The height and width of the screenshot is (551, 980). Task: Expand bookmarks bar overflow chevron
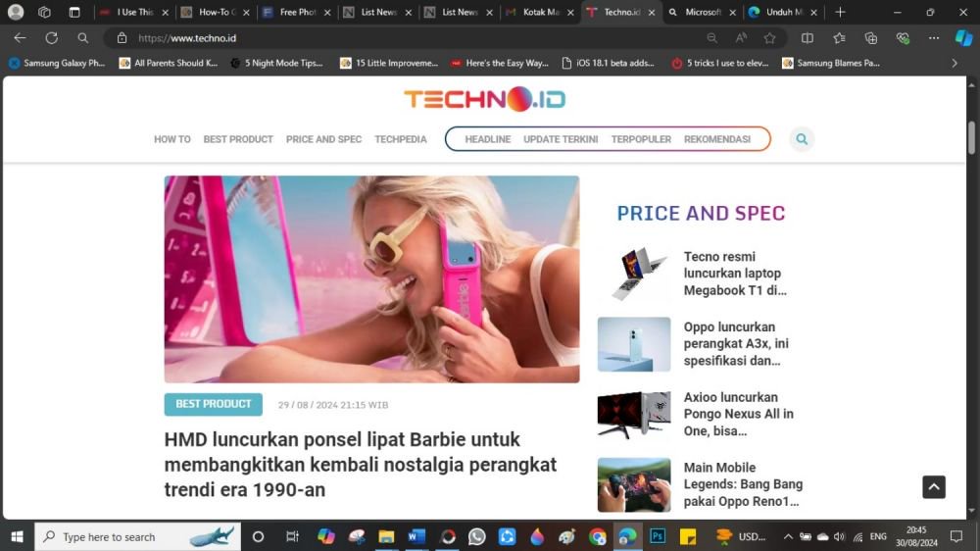coord(955,63)
